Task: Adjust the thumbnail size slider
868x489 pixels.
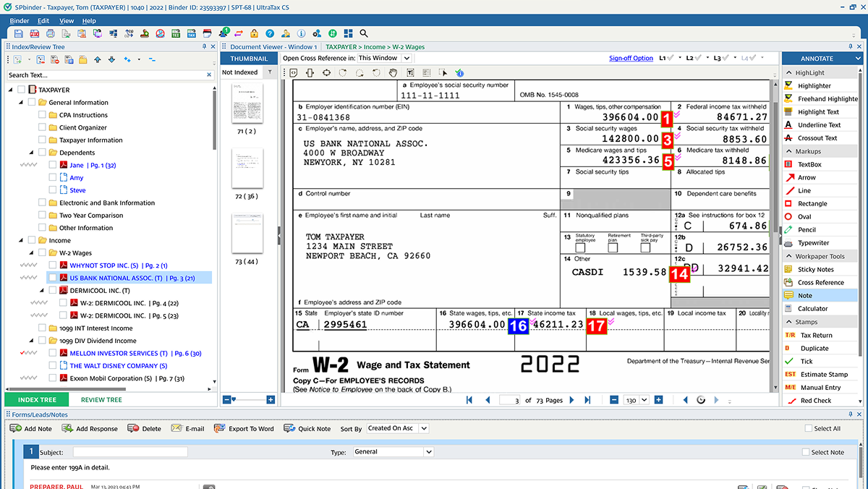Action: click(234, 399)
